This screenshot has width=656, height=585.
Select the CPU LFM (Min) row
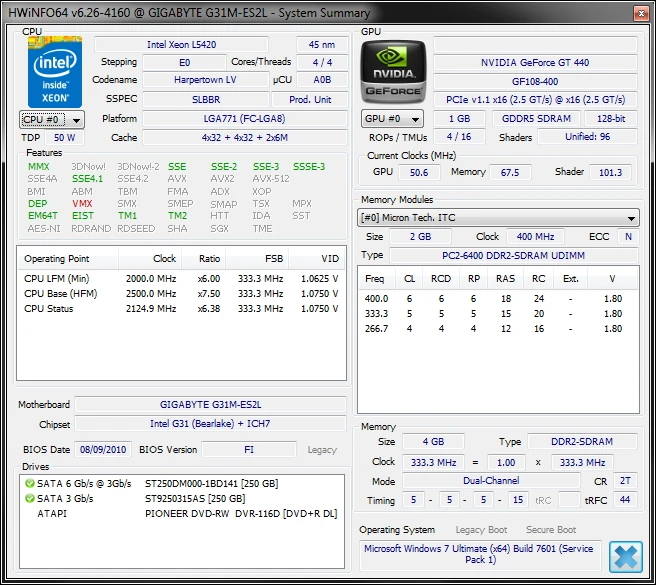[x=181, y=279]
